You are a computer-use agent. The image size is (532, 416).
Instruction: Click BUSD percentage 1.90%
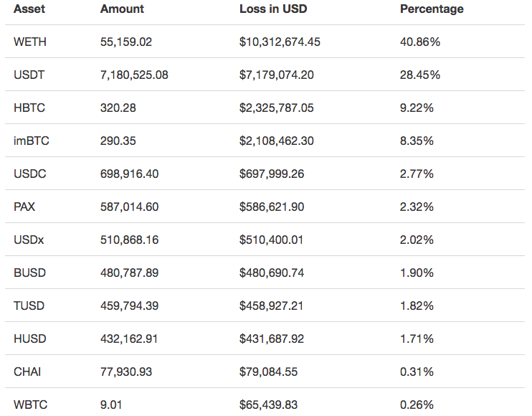[x=417, y=273]
